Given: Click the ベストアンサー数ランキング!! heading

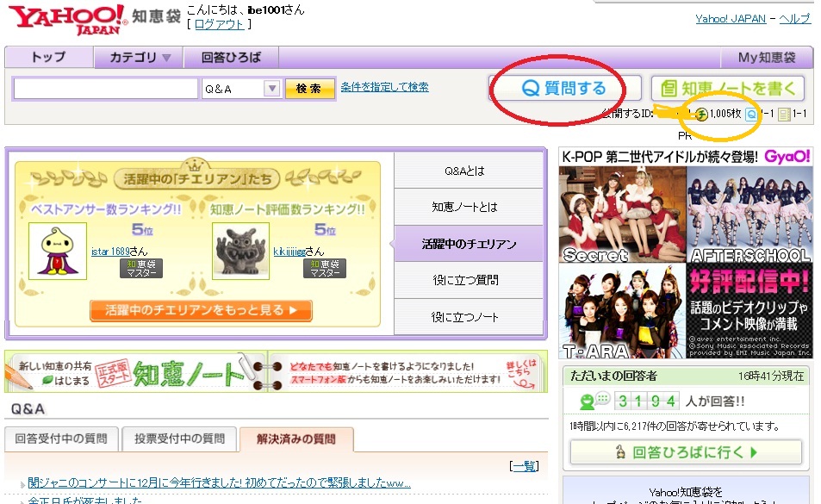Looking at the screenshot, I should [x=106, y=209].
